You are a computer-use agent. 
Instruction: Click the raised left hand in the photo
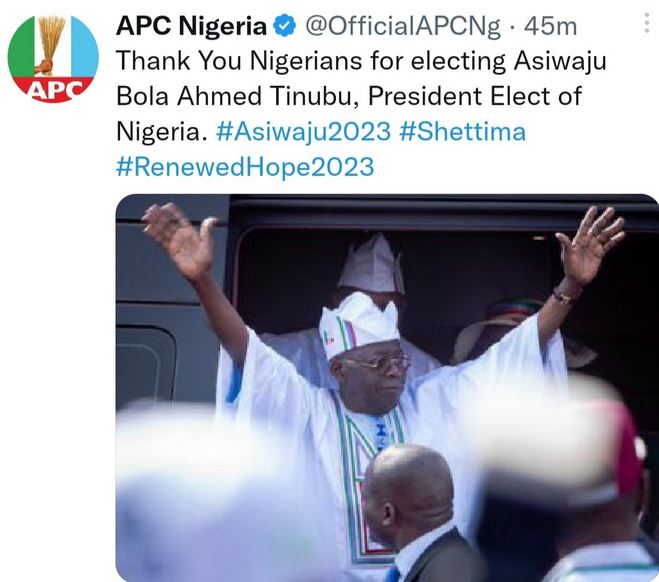coord(178,240)
